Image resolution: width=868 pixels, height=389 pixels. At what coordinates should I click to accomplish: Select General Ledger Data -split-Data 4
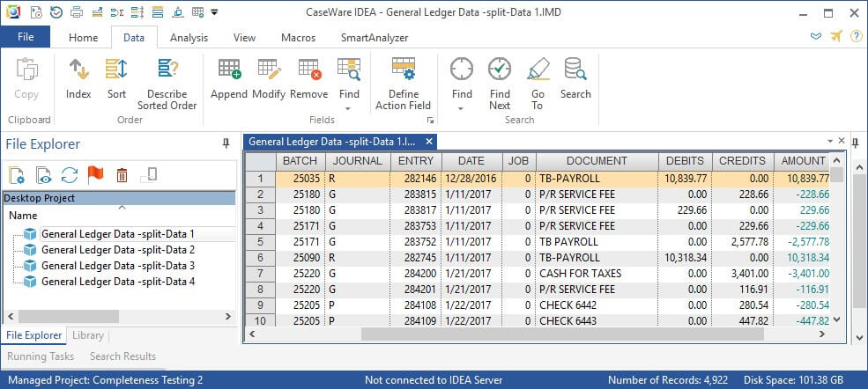coord(118,282)
